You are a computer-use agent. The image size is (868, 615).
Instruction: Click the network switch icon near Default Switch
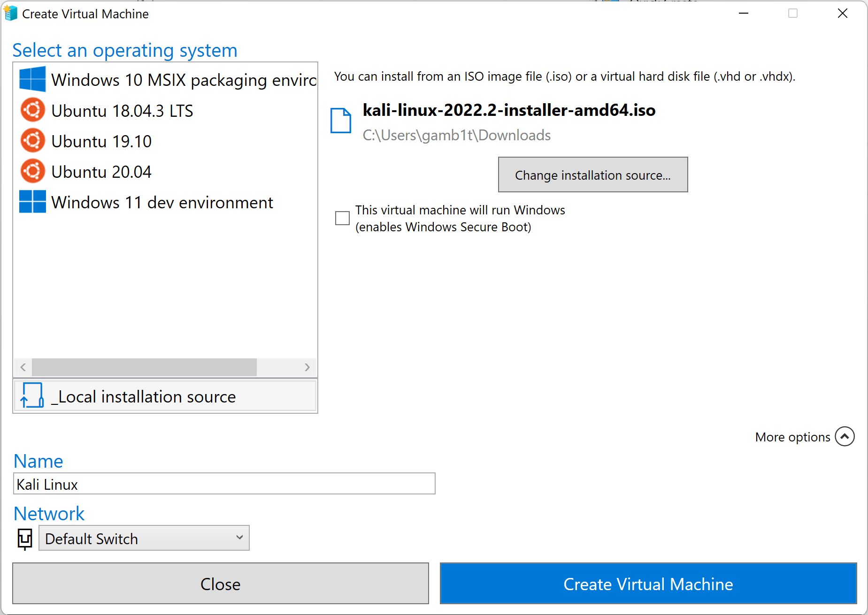[24, 539]
